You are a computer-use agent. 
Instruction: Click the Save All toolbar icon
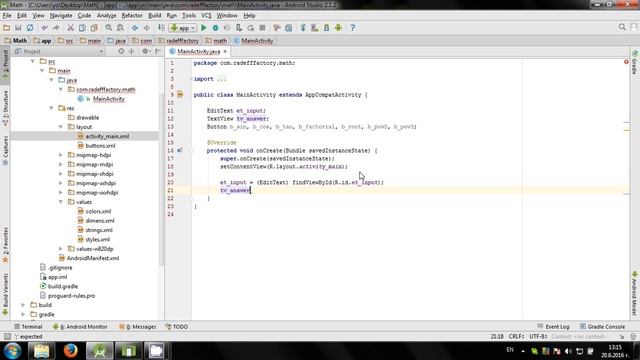18,28
